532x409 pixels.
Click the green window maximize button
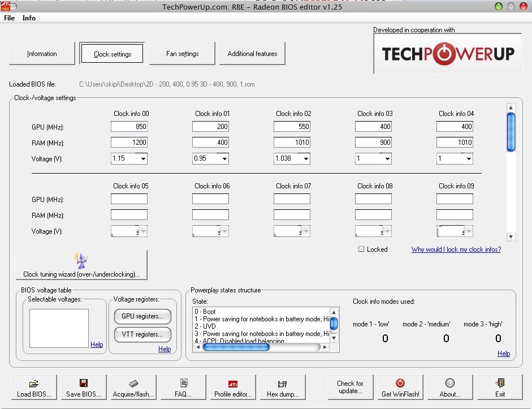(499, 6)
